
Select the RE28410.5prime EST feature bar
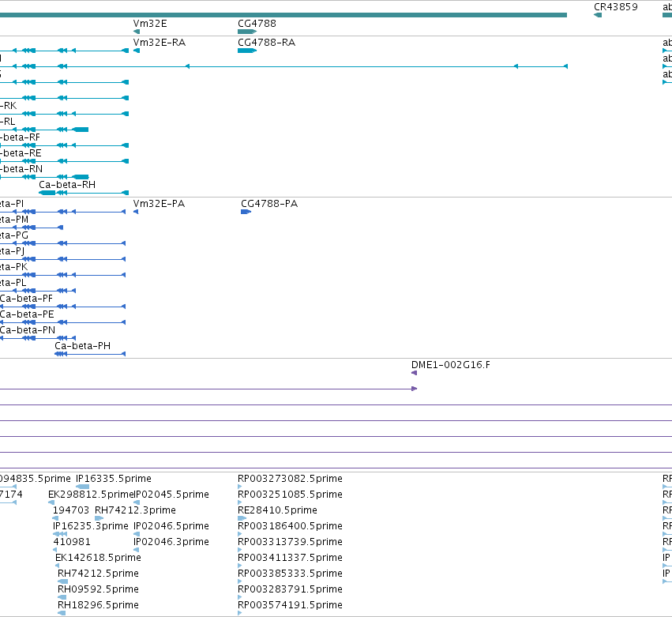pyautogui.click(x=242, y=518)
